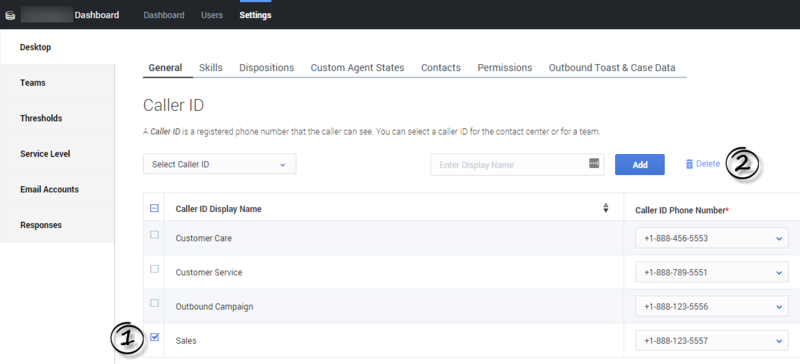The height and width of the screenshot is (364, 800).
Task: Select Service Level in the left sidebar
Action: 57,154
